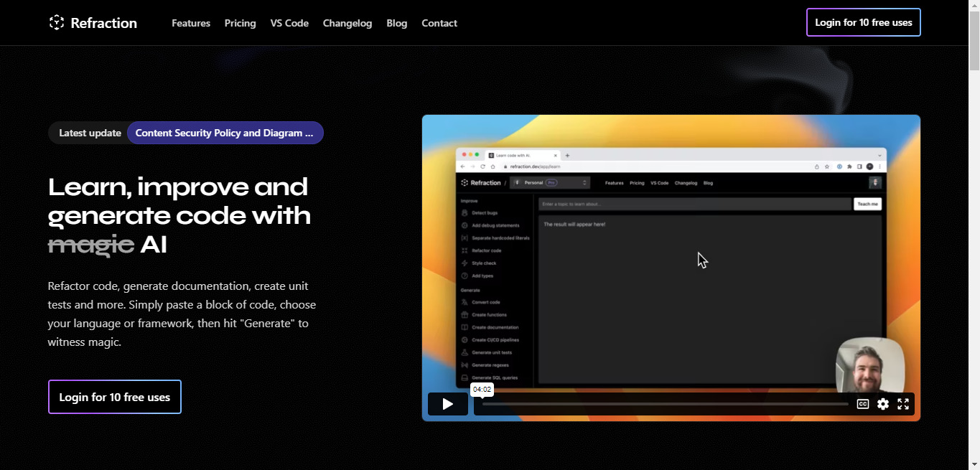This screenshot has width=980, height=470.
Task: Click the scrollbar up arrow
Action: pyautogui.click(x=974, y=5)
